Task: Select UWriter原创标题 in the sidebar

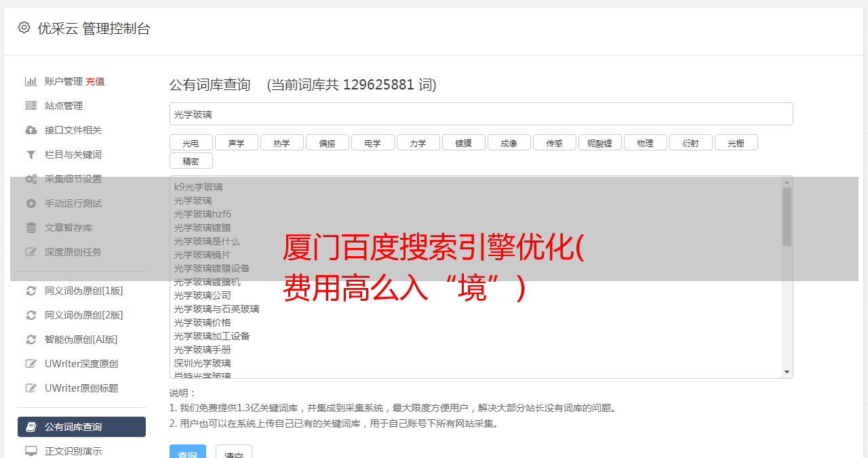Action: click(81, 388)
